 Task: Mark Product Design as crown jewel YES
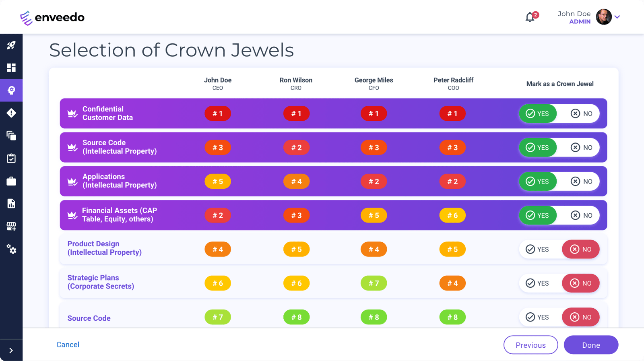538,250
